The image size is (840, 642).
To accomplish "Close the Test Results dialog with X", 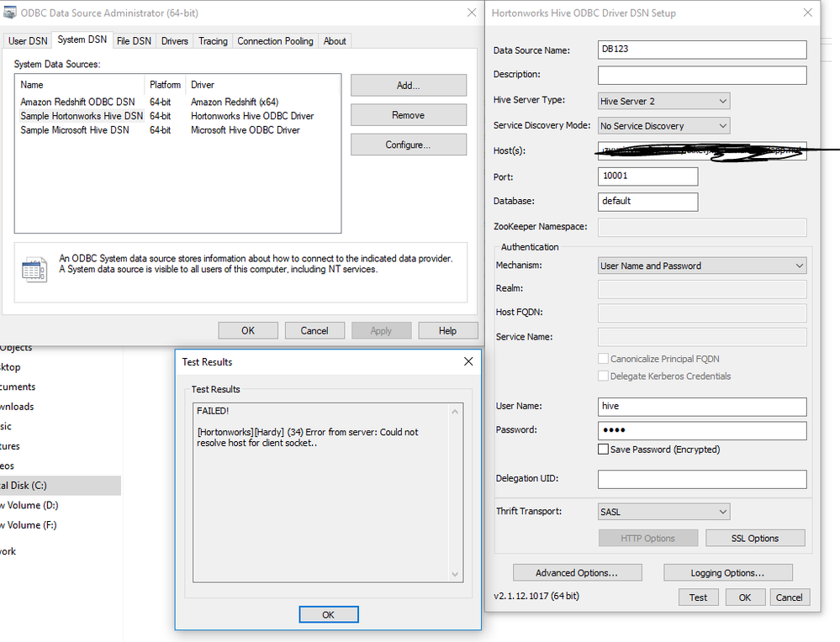I will 468,361.
